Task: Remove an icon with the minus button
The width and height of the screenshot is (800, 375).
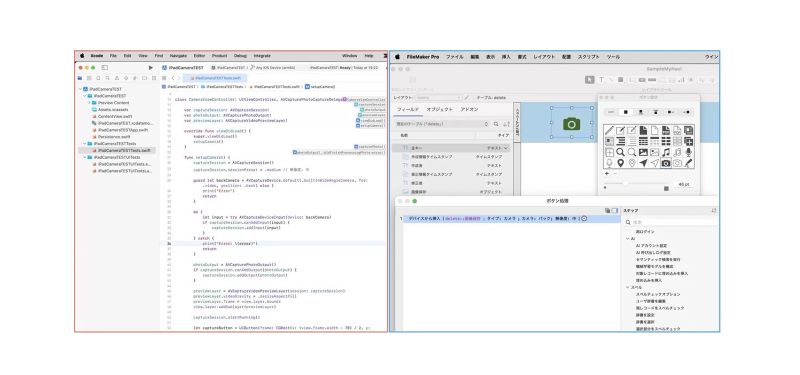Action: [x=615, y=173]
